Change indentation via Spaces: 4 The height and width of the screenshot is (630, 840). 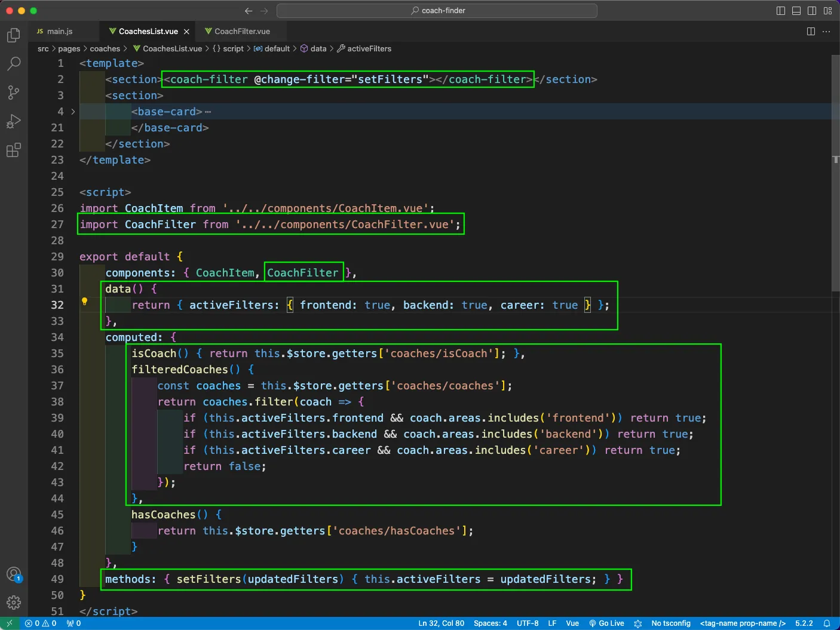[490, 623]
